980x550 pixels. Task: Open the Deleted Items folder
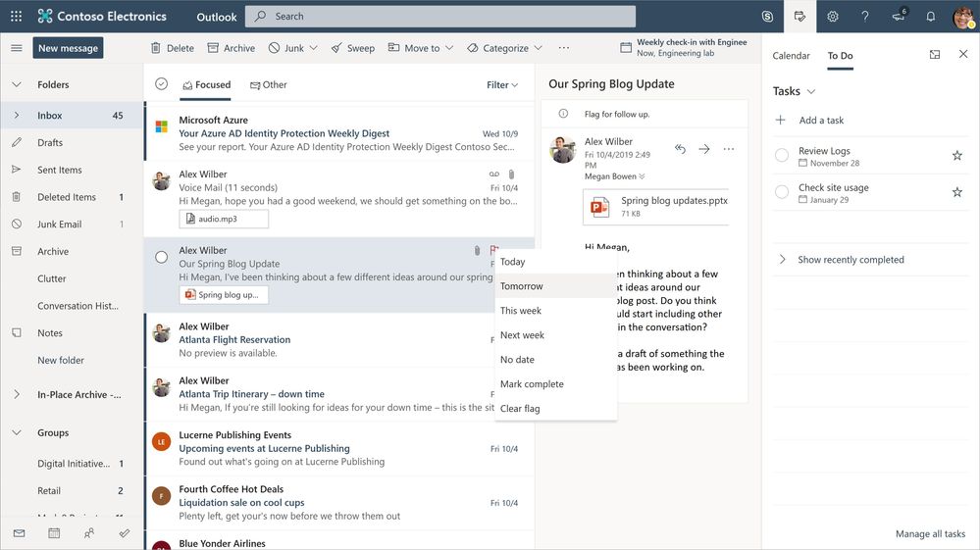pyautogui.click(x=67, y=197)
